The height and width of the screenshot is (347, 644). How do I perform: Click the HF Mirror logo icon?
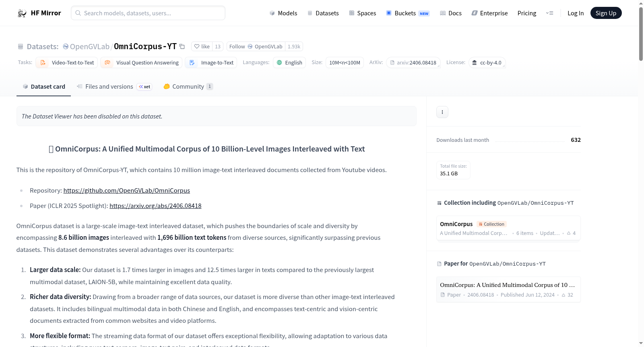[x=22, y=13]
